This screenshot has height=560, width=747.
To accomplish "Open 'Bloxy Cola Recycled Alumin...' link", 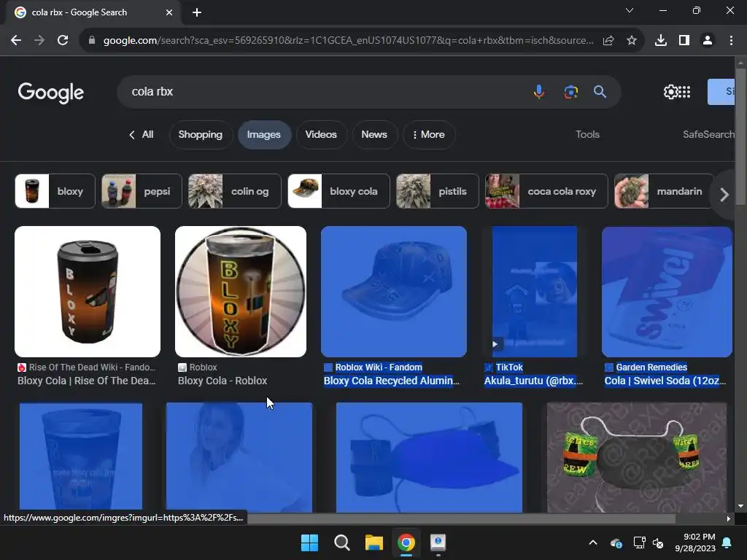I will pyautogui.click(x=392, y=381).
